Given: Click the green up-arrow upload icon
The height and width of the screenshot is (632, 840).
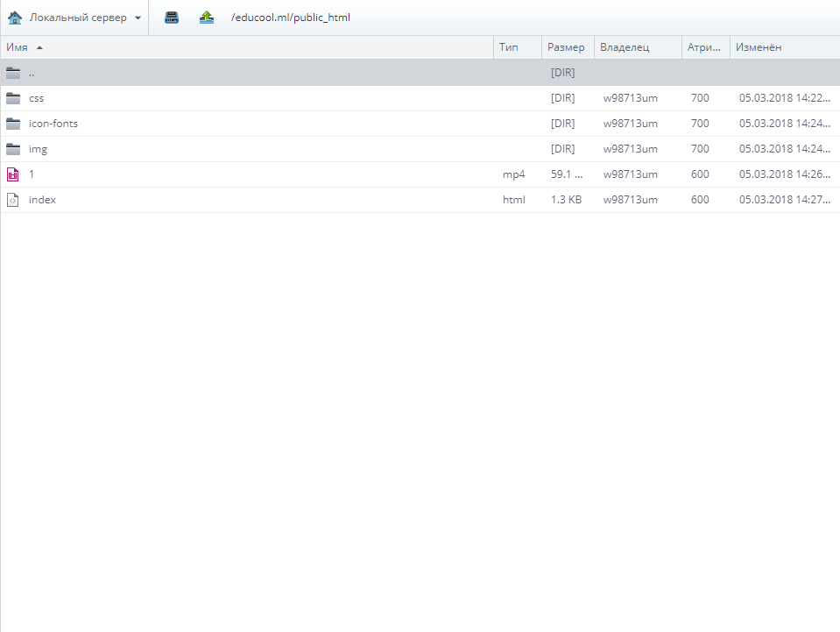Looking at the screenshot, I should (x=207, y=18).
